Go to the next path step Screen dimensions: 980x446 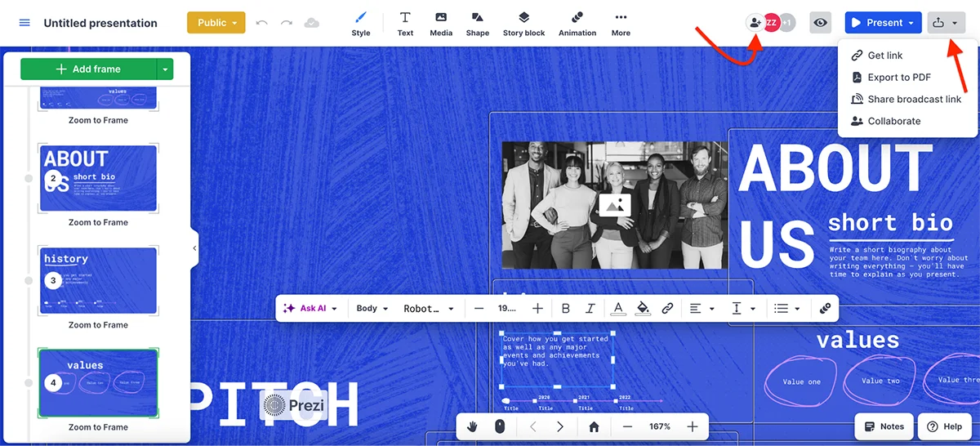tap(560, 426)
